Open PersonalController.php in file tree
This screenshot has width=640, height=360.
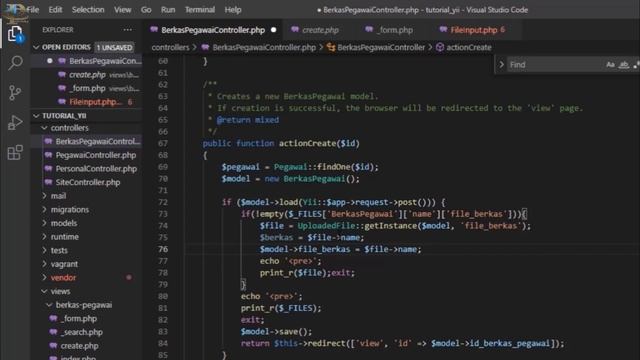pos(88,169)
